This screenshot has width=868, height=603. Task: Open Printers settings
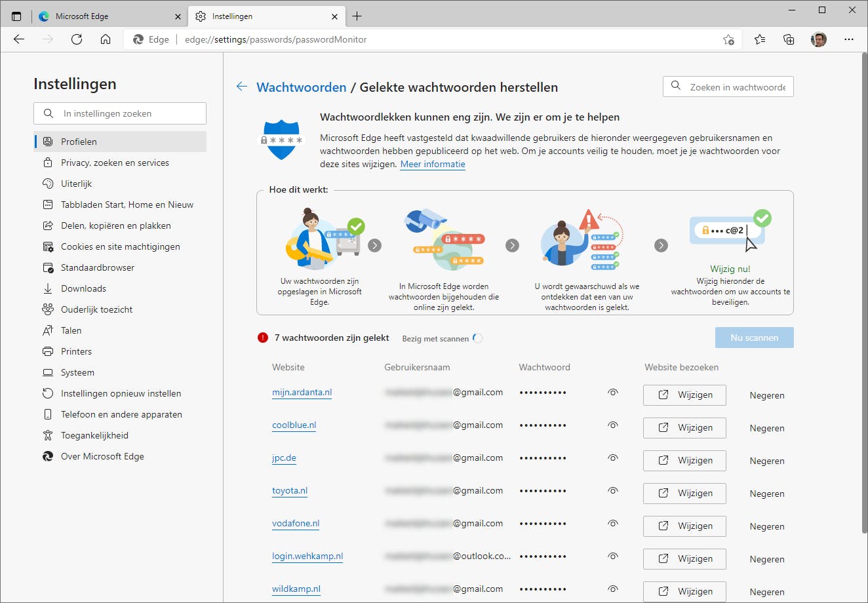tap(120, 351)
